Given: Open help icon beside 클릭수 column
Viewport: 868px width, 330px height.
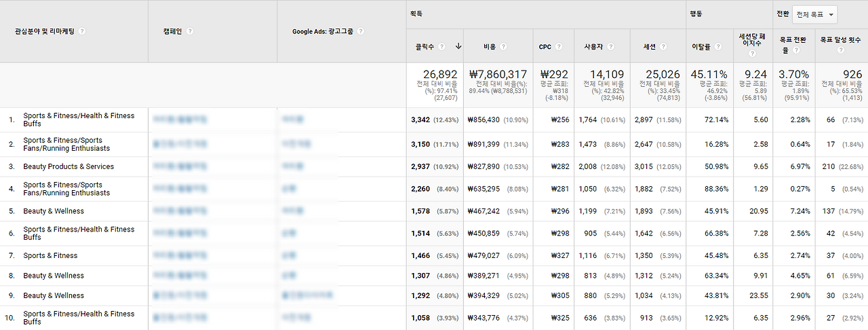Looking at the screenshot, I should [x=441, y=47].
